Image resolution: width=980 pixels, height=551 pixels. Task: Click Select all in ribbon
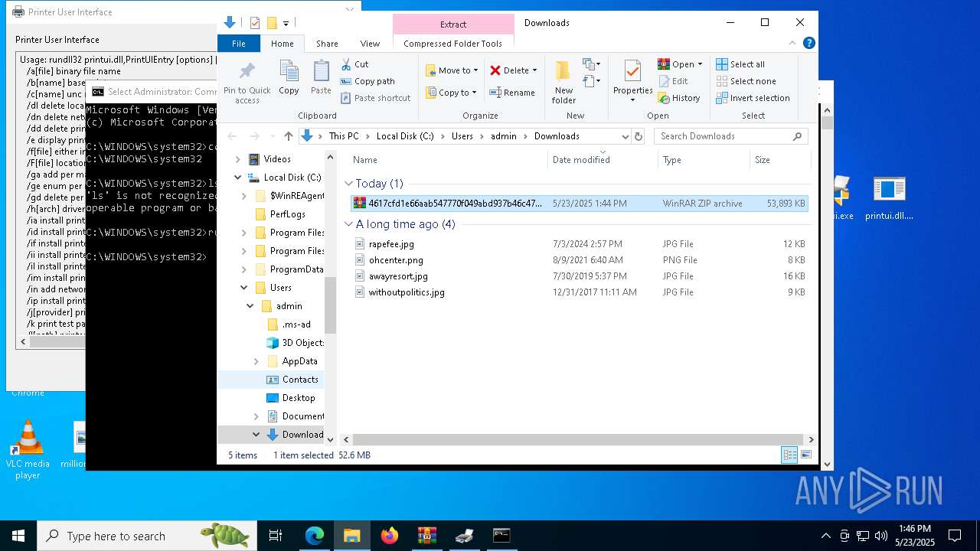(740, 64)
